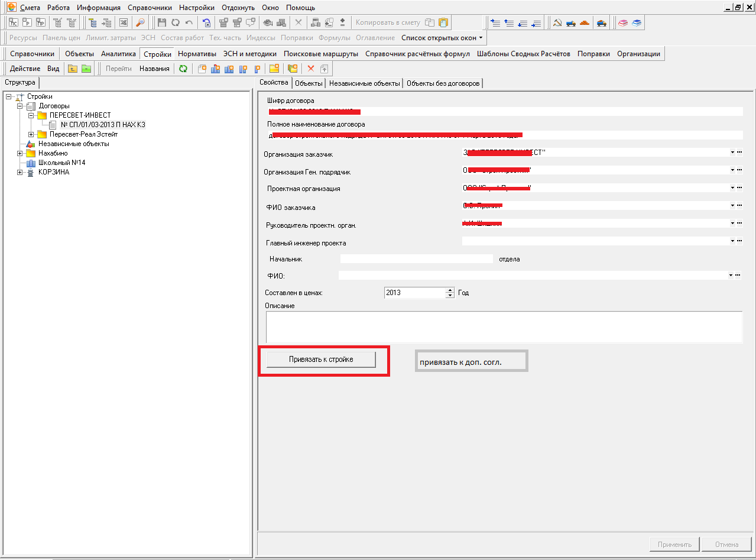Open the Поисковые маршруты section

point(320,54)
